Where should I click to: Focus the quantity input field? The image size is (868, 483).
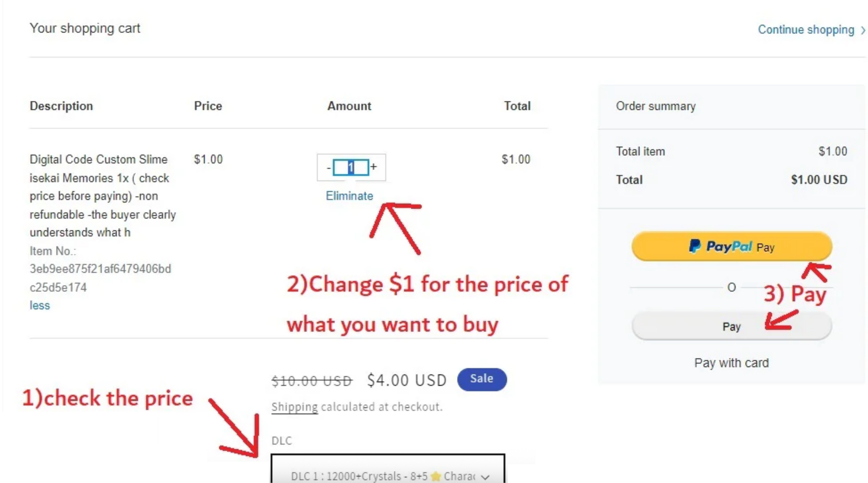coord(351,167)
